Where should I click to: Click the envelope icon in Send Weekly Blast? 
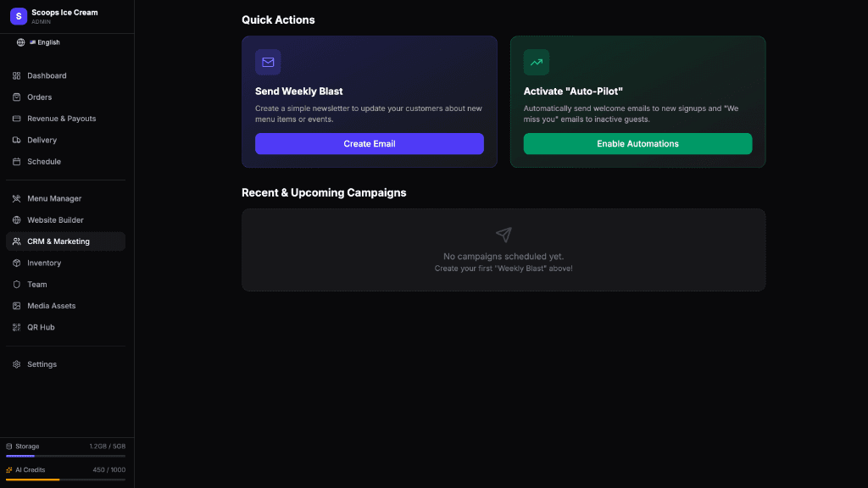click(x=268, y=62)
